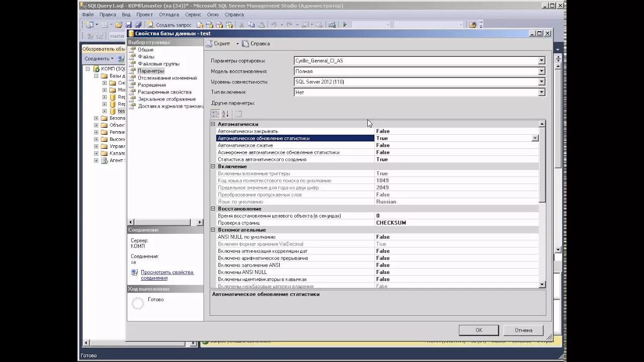644x362 pixels.
Task: Click the Paste icon in main toolbar
Action: (x=261, y=24)
